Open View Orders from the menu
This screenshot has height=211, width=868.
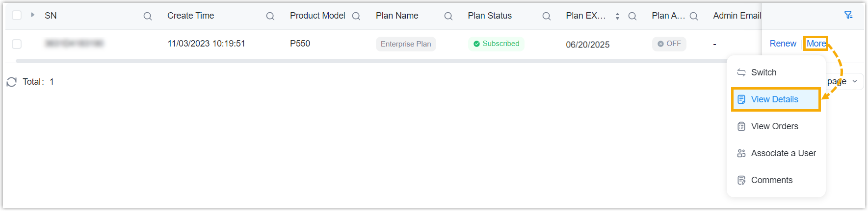[x=774, y=126]
